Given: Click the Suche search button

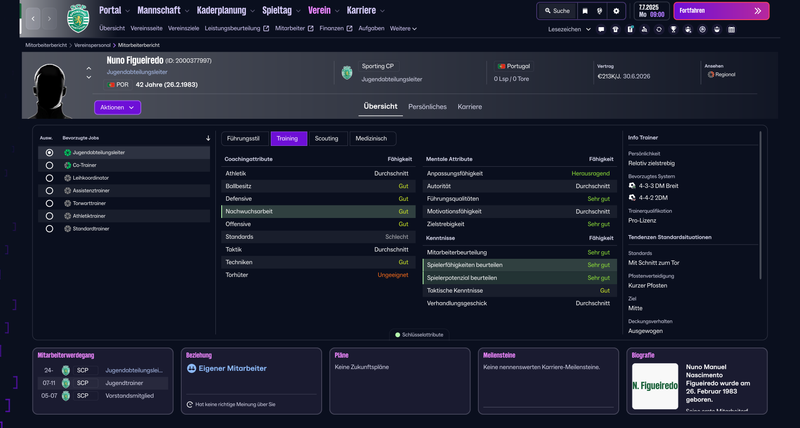Looking at the screenshot, I should 557,11.
